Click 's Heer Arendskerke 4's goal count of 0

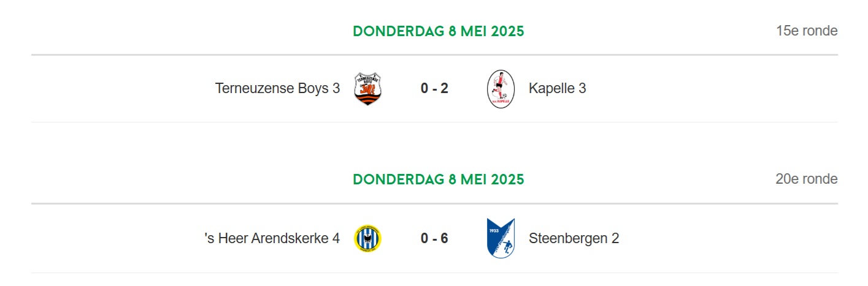424,238
